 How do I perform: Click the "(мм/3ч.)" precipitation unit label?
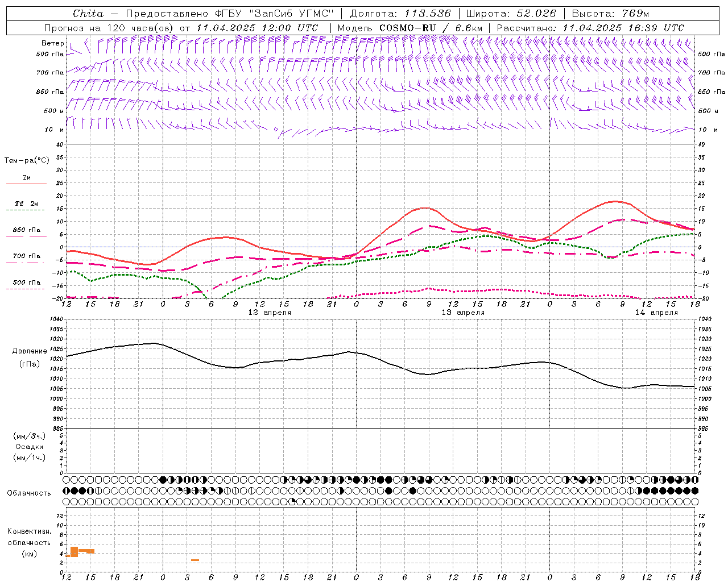(30, 436)
